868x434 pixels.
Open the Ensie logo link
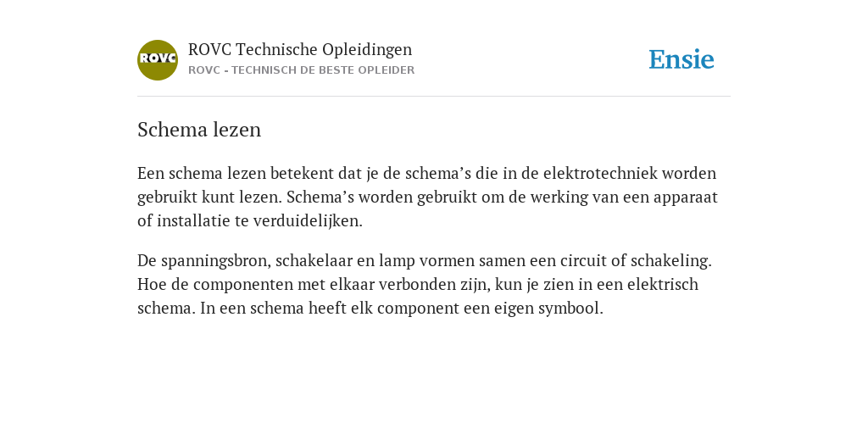click(x=682, y=59)
